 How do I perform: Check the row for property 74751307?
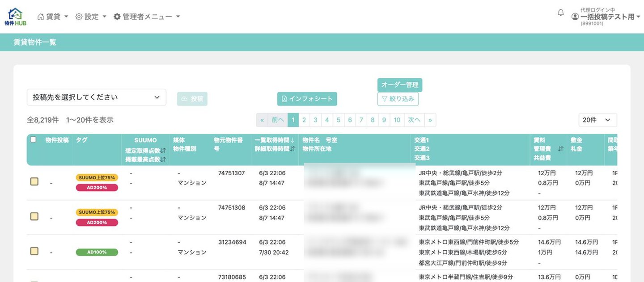pos(34,181)
